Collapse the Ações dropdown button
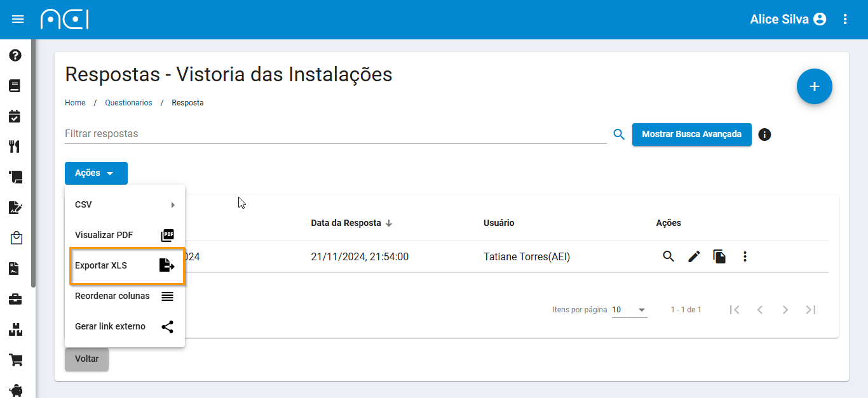Screen dimensions: 868x398 tap(96, 173)
